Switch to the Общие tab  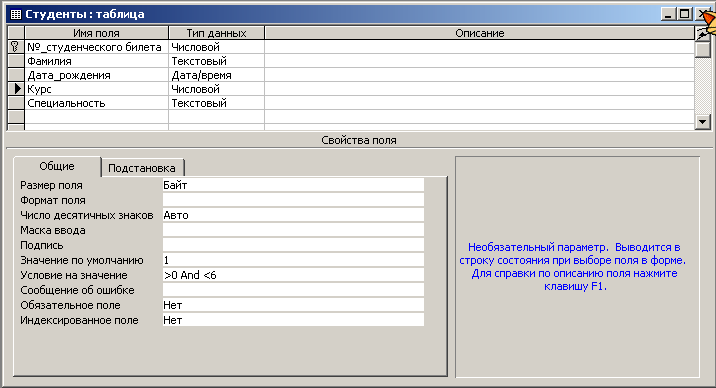[x=57, y=166]
